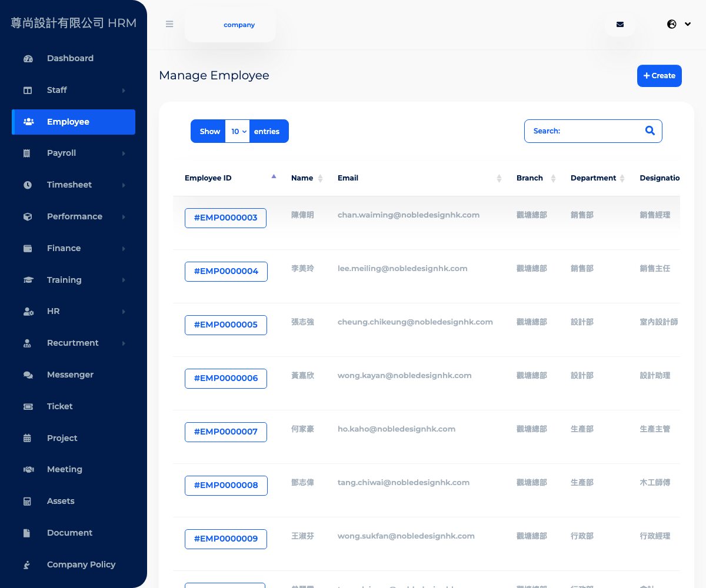Image resolution: width=706 pixels, height=588 pixels.
Task: Expand the Performance submenu arrow
Action: [124, 217]
